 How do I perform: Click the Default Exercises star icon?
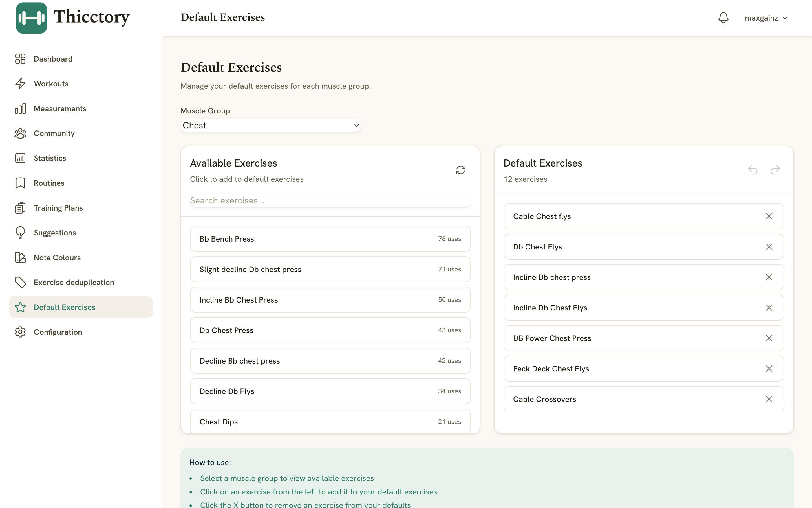point(20,307)
